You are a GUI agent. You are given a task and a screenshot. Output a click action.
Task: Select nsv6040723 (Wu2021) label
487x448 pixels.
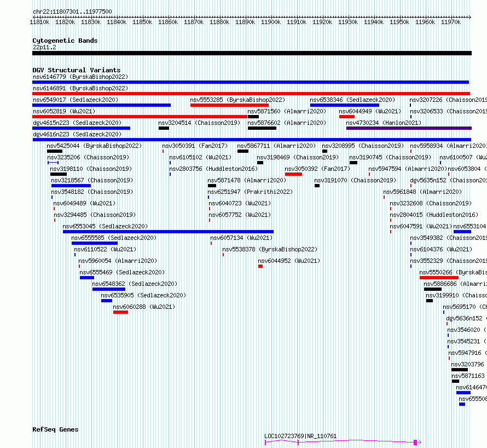point(240,203)
